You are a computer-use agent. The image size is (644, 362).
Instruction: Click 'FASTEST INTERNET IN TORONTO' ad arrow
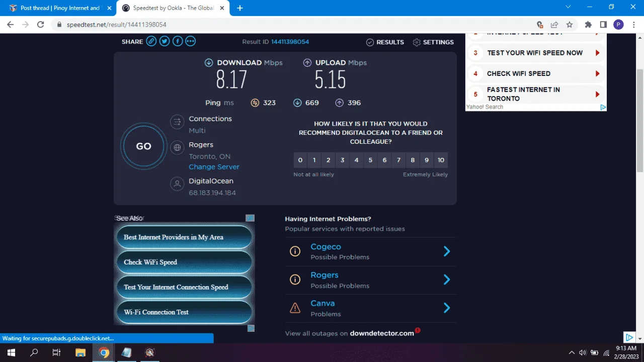[x=597, y=94]
